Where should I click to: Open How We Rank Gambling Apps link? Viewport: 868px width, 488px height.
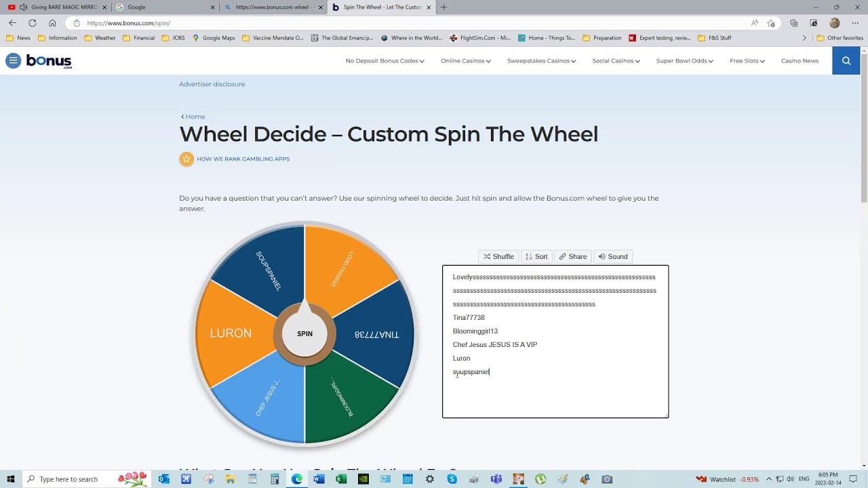[243, 159]
